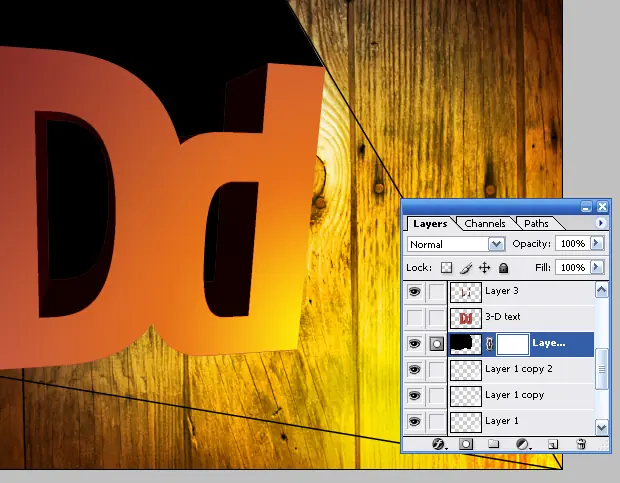Hide the selected masked layer's eye icon

coord(414,343)
